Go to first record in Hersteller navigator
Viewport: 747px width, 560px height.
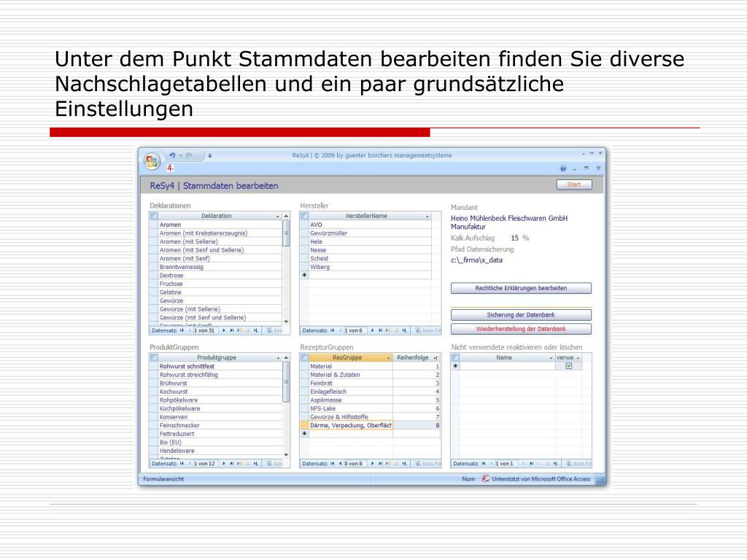[332, 330]
